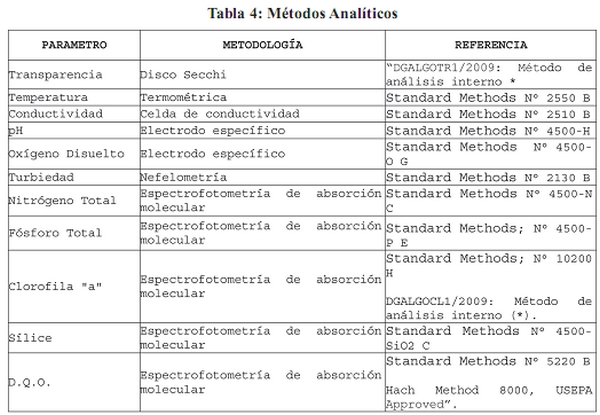Click the Turbiedad parameter cell
Image resolution: width=600 pixels, height=415 pixels.
(41, 178)
